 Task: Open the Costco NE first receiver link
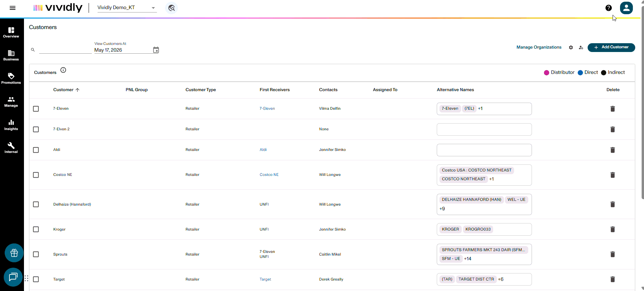click(269, 175)
